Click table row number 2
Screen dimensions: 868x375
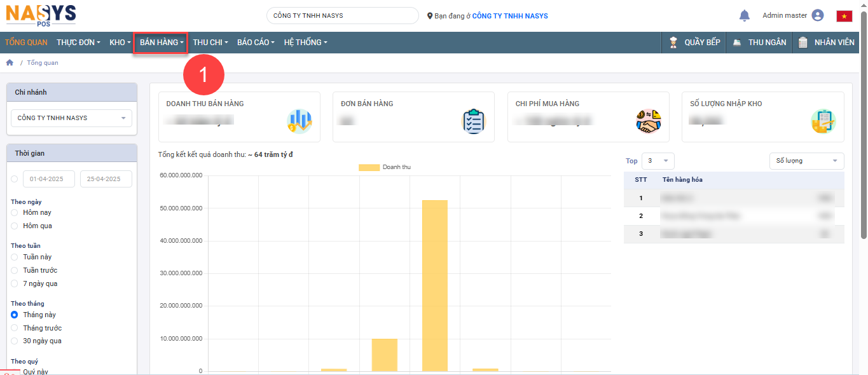734,216
